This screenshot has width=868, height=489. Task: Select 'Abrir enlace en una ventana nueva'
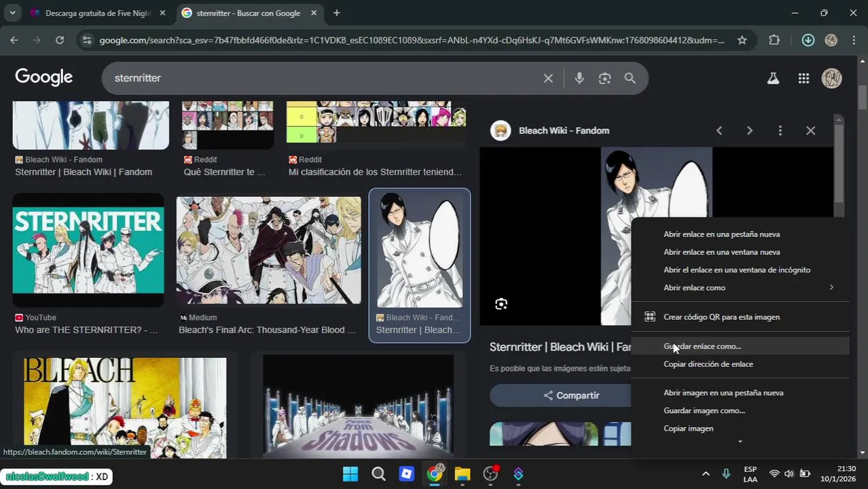tap(721, 252)
